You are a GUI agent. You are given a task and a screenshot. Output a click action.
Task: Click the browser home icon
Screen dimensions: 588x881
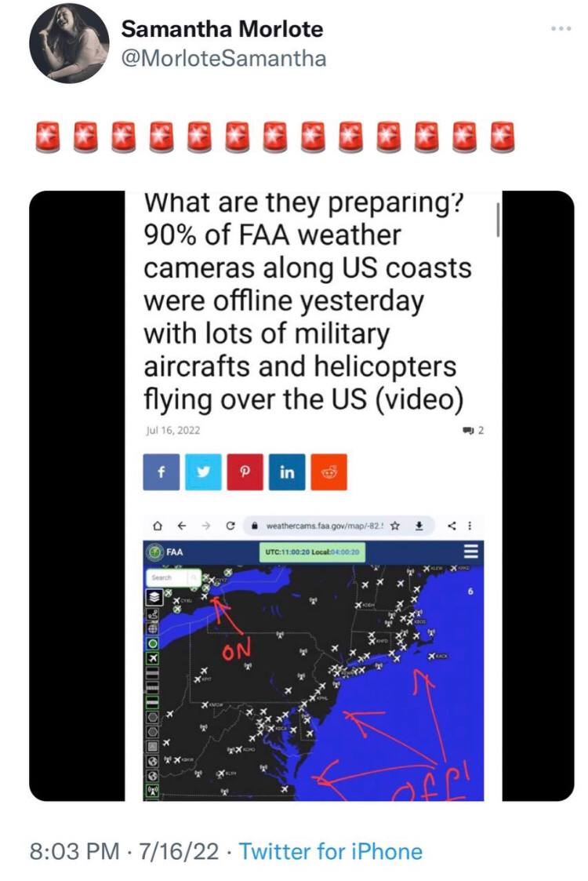(x=158, y=526)
